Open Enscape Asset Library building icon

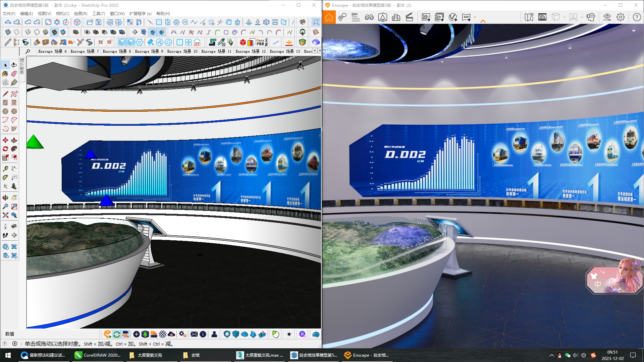396,17
